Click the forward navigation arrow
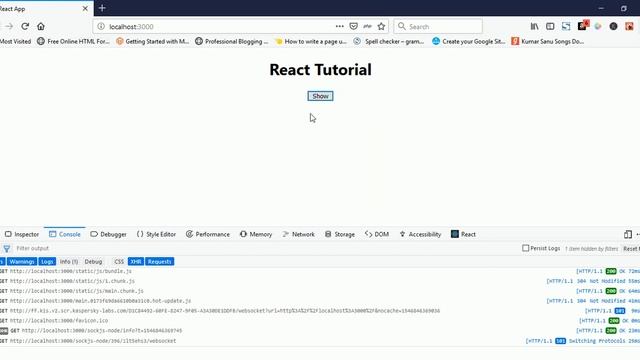Screen dimensions: 640x360 (9, 27)
